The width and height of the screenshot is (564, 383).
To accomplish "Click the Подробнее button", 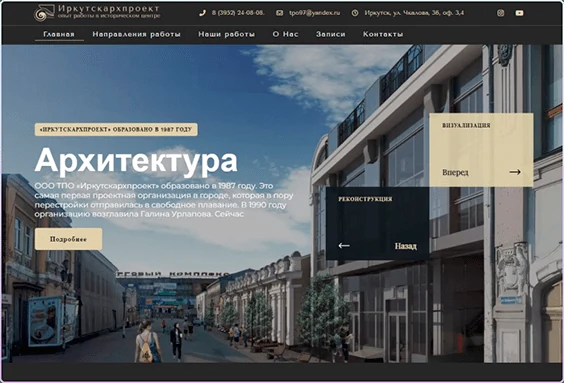I will click(68, 239).
